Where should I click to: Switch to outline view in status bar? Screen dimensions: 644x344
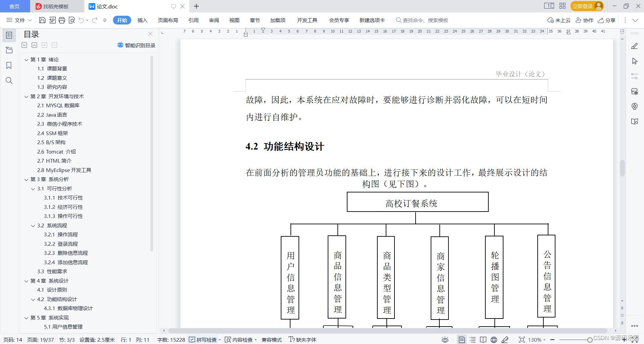coord(473,340)
